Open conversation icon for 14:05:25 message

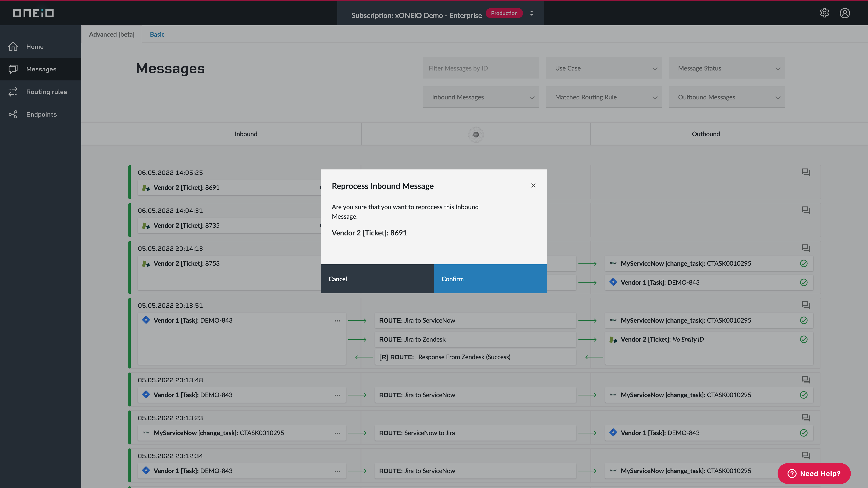click(x=806, y=172)
